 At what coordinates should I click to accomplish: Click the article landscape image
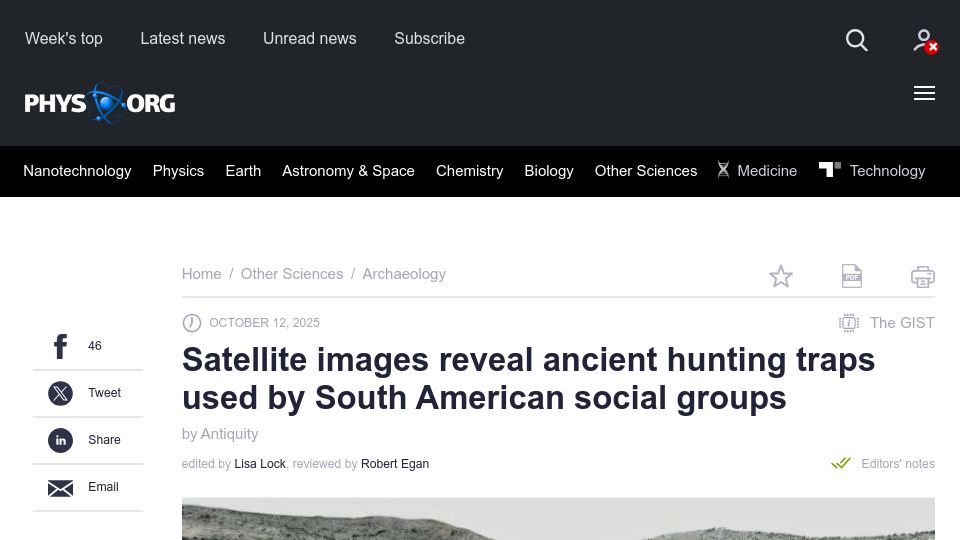click(558, 519)
